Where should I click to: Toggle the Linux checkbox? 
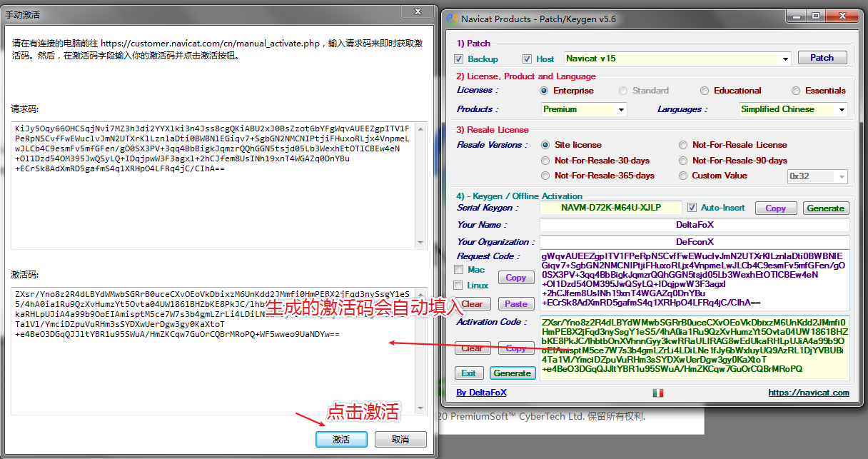[459, 286]
